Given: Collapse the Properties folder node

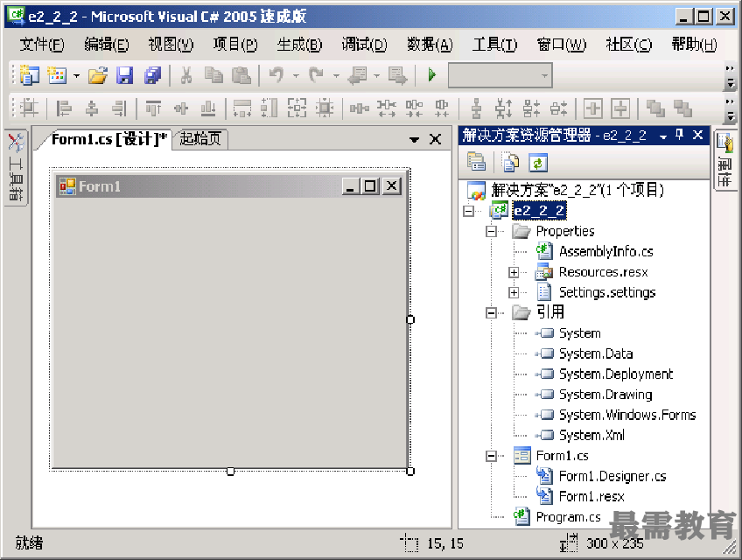Looking at the screenshot, I should pos(491,232).
